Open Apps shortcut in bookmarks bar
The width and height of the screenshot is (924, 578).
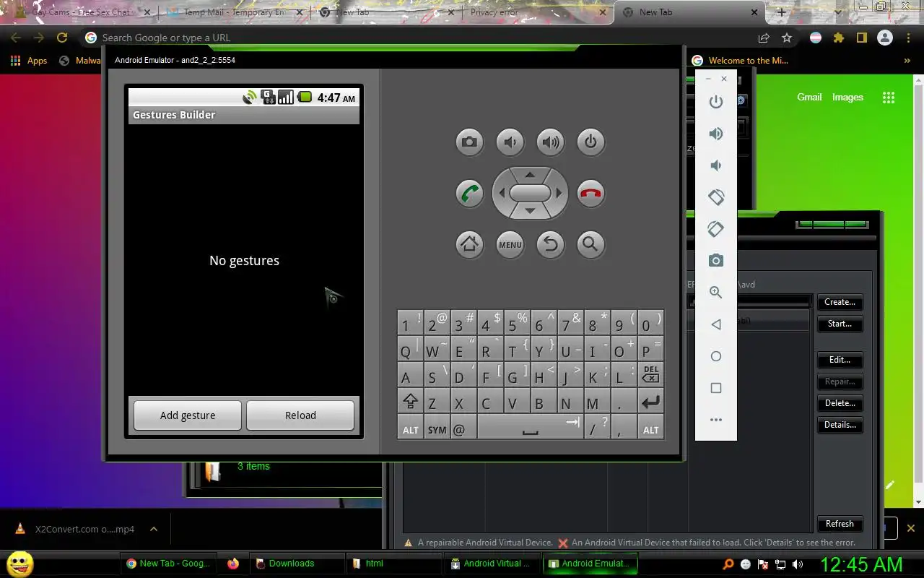30,61
